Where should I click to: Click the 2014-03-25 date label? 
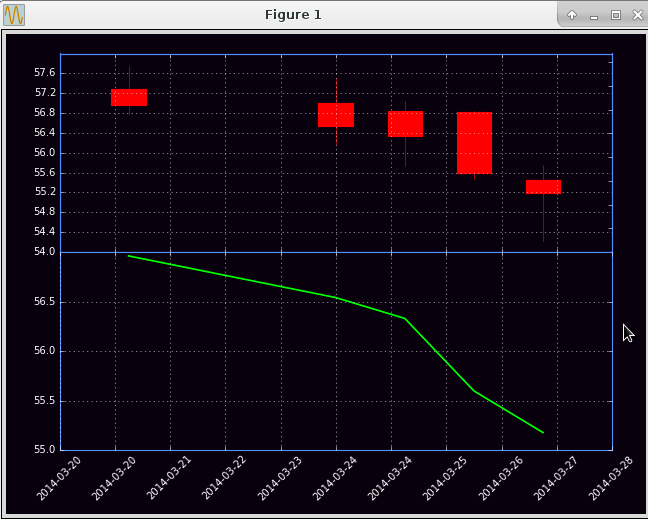(x=445, y=478)
